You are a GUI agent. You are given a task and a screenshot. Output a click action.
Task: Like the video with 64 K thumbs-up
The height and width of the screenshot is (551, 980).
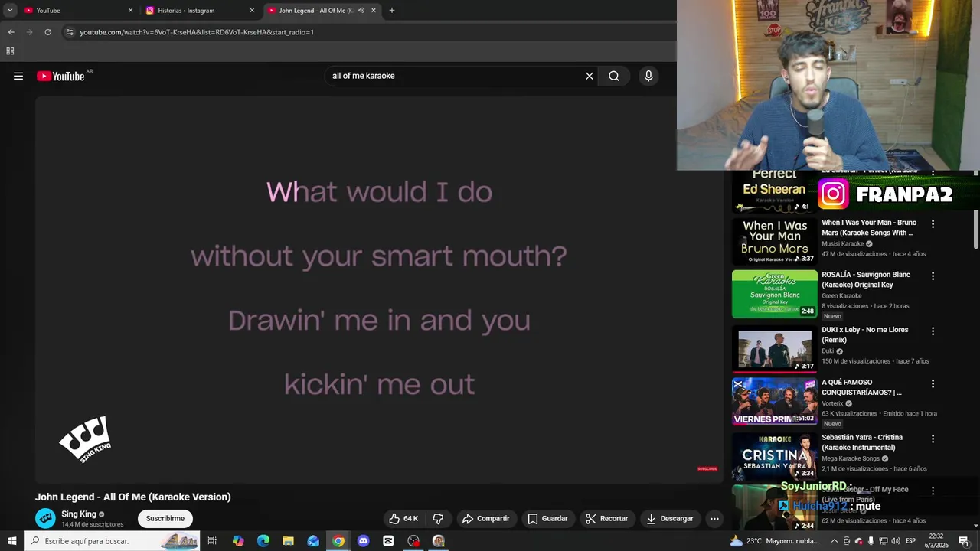pos(404,518)
